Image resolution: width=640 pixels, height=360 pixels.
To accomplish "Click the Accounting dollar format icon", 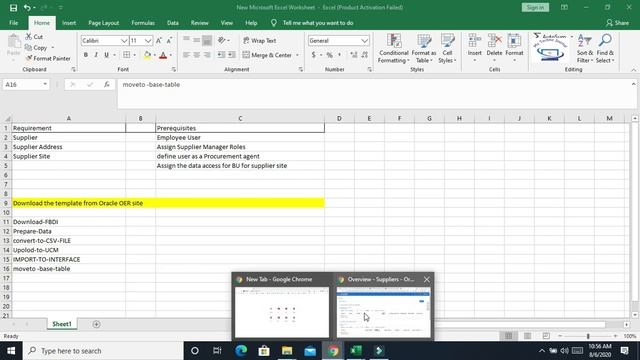I will [x=313, y=55].
